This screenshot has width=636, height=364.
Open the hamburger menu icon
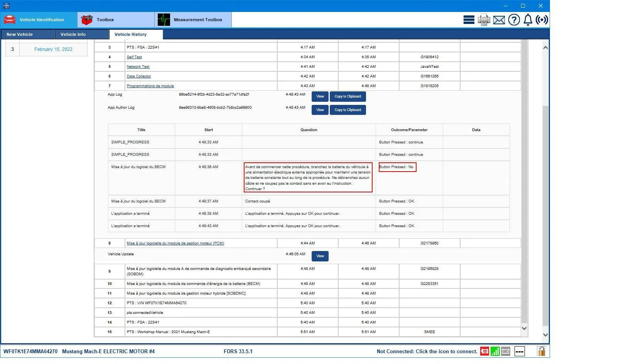[x=469, y=20]
